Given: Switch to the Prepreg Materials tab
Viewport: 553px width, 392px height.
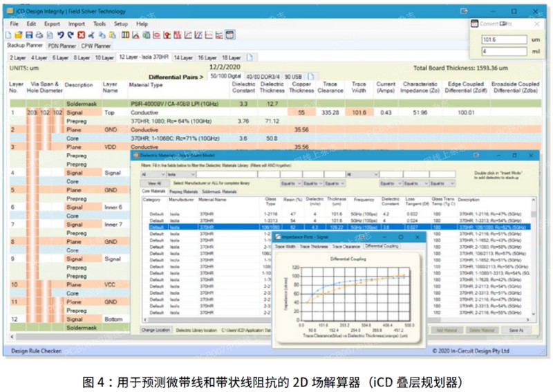Looking at the screenshot, I should click(x=183, y=192).
